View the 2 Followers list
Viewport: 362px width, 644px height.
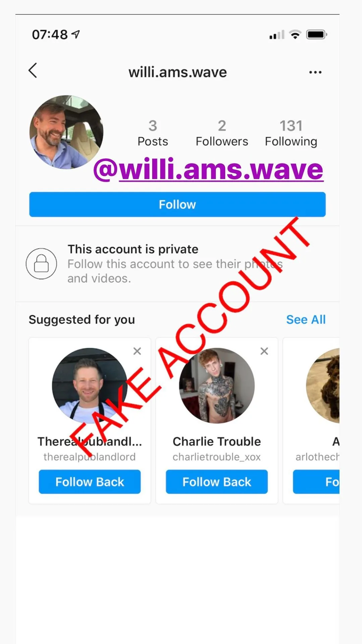click(222, 133)
